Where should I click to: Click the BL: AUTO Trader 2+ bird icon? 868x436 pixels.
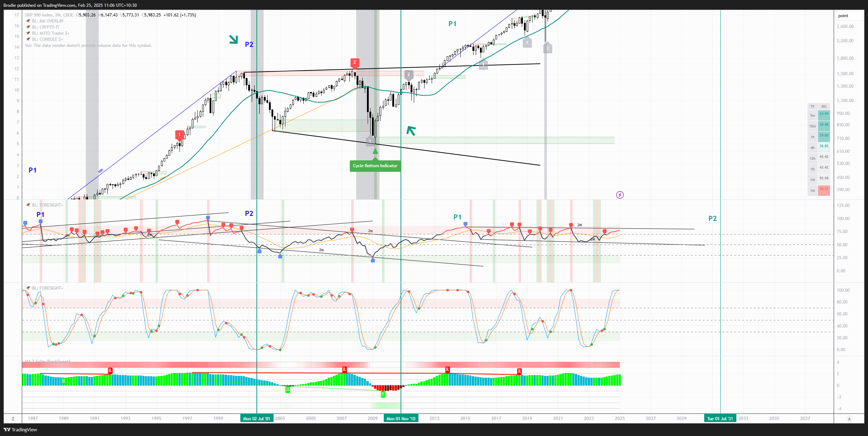pos(28,33)
